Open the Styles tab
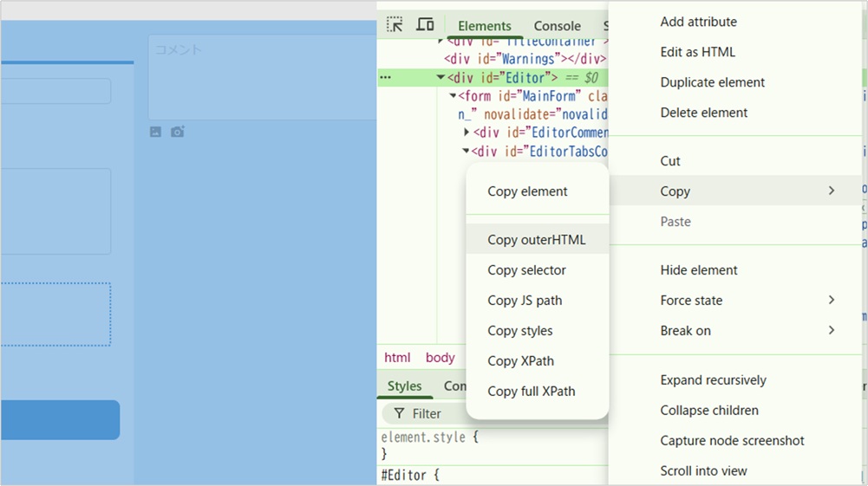Screen dimensions: 868x486 [404, 386]
